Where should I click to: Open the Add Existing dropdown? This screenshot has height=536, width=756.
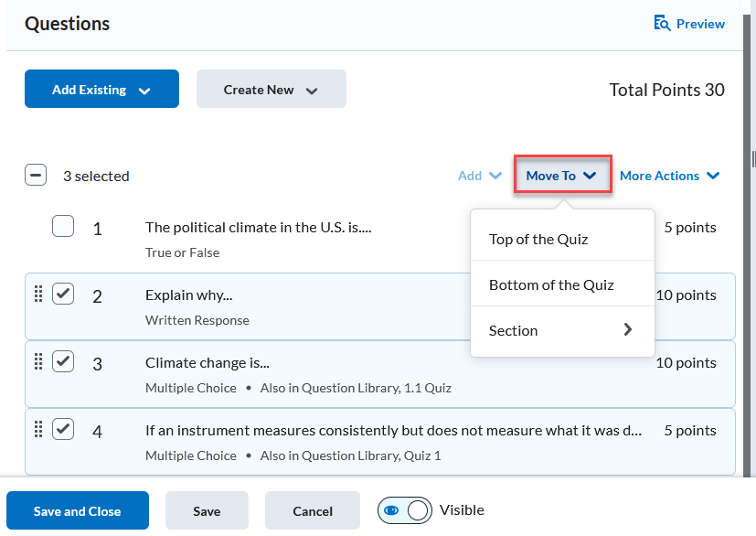[101, 90]
